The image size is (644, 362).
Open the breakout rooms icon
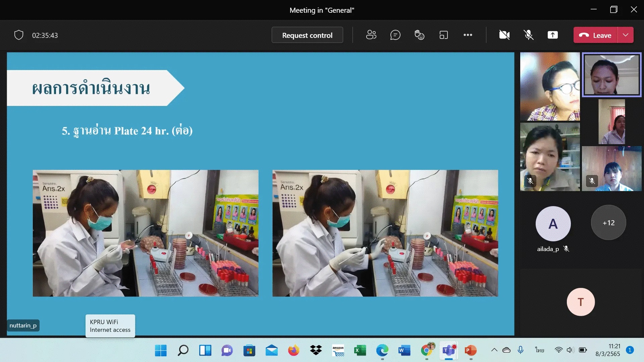(x=443, y=35)
